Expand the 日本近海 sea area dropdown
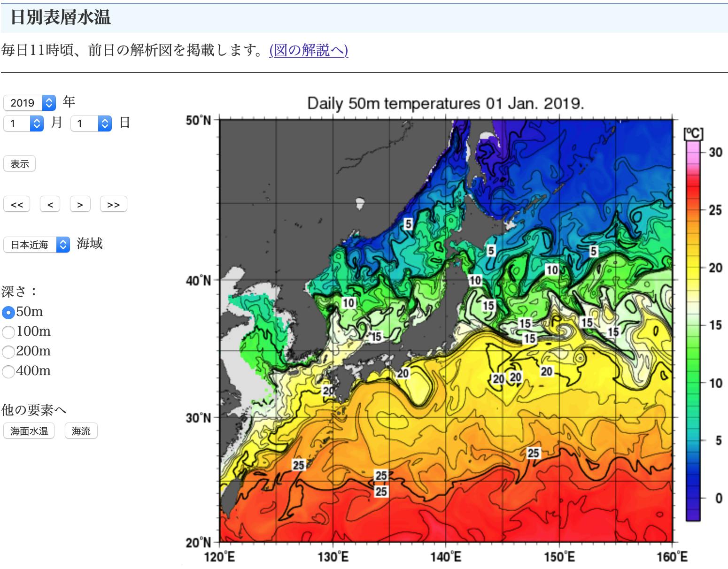The image size is (728, 569). [36, 245]
